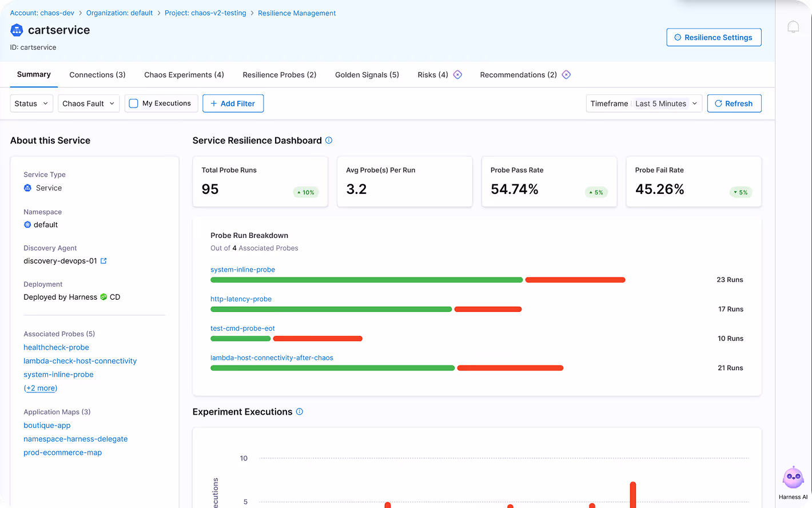Switch to the Summary tab
Viewport: 812px width, 508px height.
(34, 74)
